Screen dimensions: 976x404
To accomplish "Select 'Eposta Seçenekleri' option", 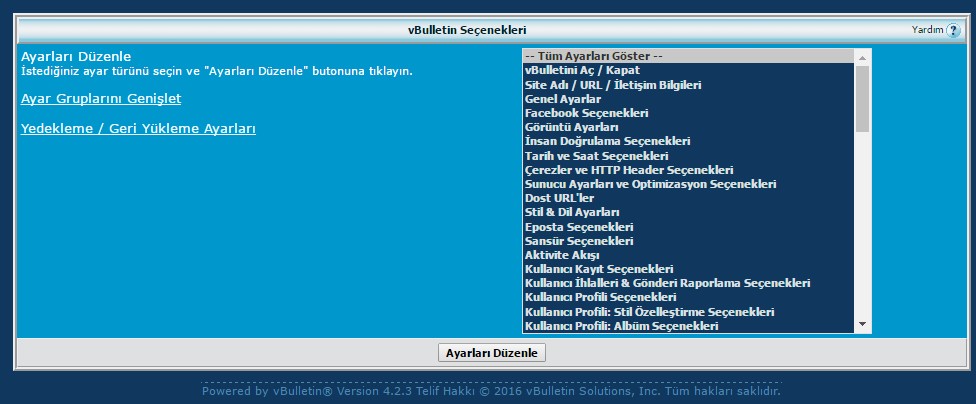I will point(689,227).
